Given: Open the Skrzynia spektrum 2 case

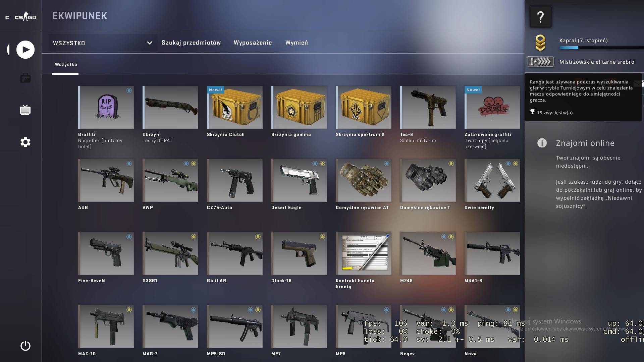Looking at the screenshot, I should pos(364,107).
